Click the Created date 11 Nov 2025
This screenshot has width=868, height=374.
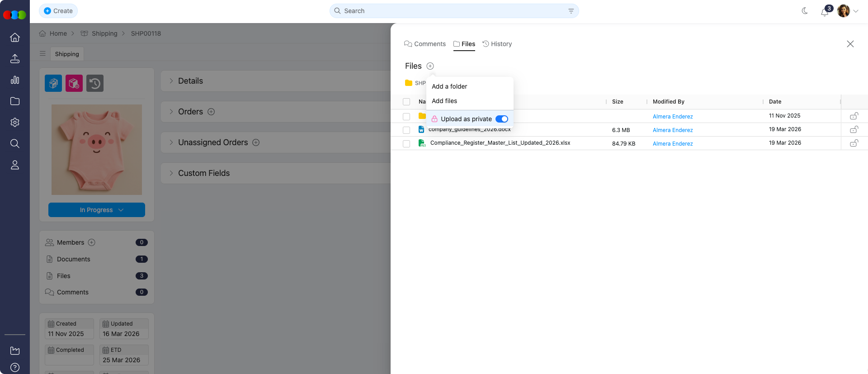(69, 329)
